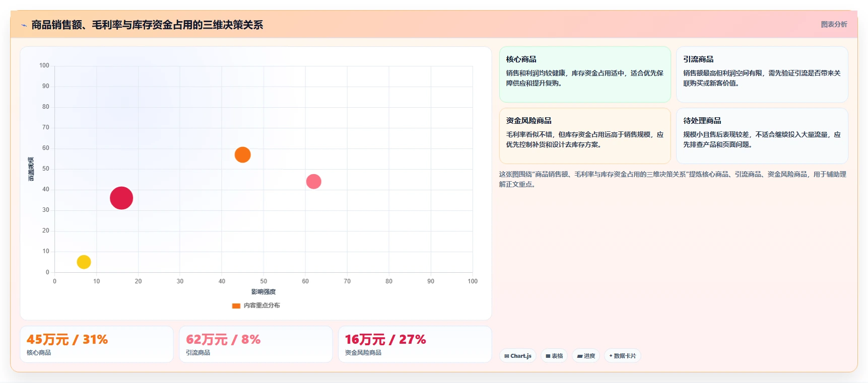Click the 进度 tag pill
Viewport: 868px width, 383px height.
pyautogui.click(x=586, y=356)
